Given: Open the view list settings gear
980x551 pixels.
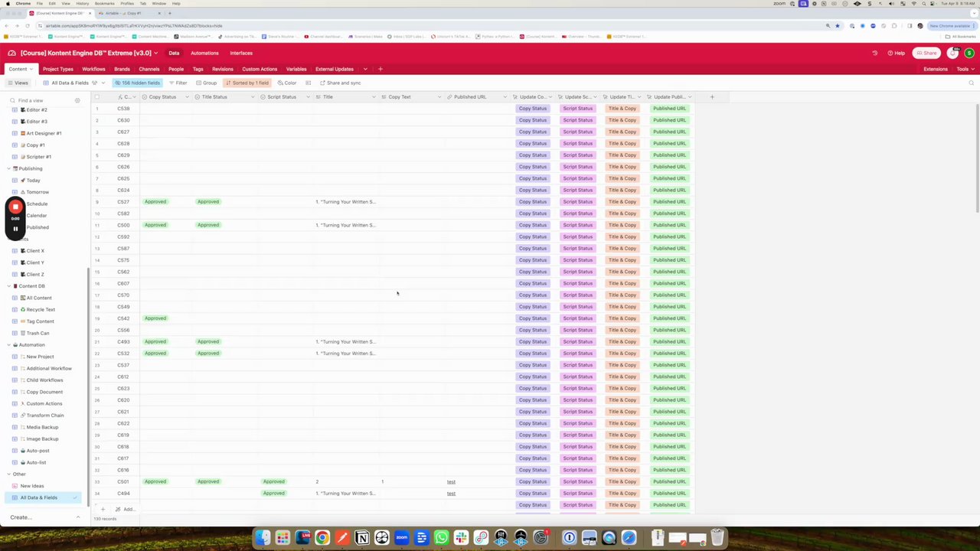Looking at the screenshot, I should tap(77, 100).
